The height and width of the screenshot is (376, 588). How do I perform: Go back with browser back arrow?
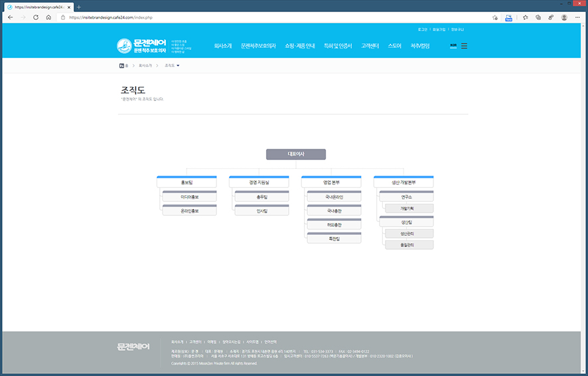pos(10,17)
